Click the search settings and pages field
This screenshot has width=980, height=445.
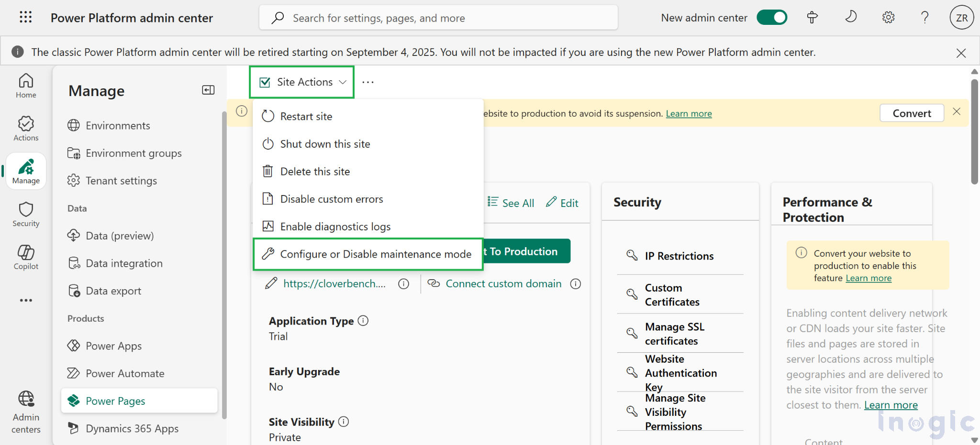438,18
